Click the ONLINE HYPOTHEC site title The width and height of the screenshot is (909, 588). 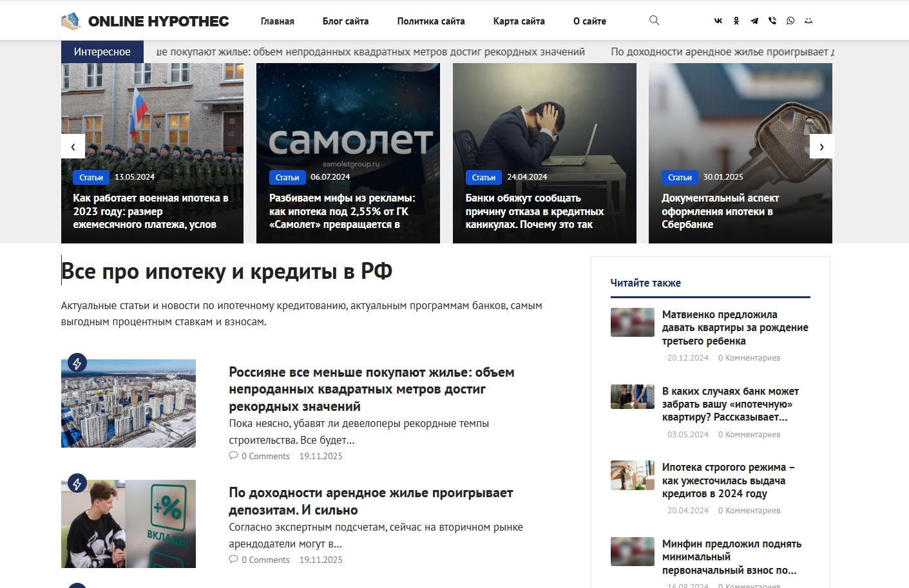coord(158,21)
